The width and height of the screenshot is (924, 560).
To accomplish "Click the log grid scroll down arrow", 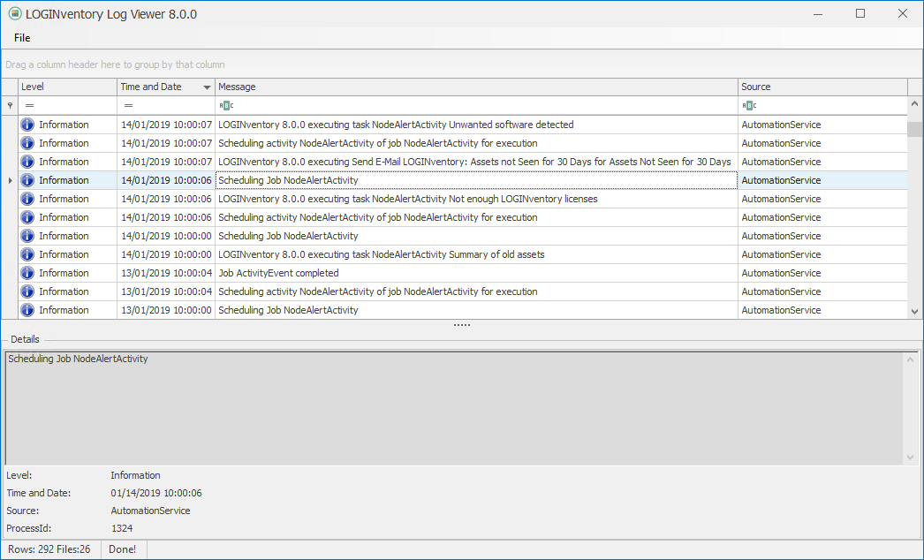I will pyautogui.click(x=914, y=312).
